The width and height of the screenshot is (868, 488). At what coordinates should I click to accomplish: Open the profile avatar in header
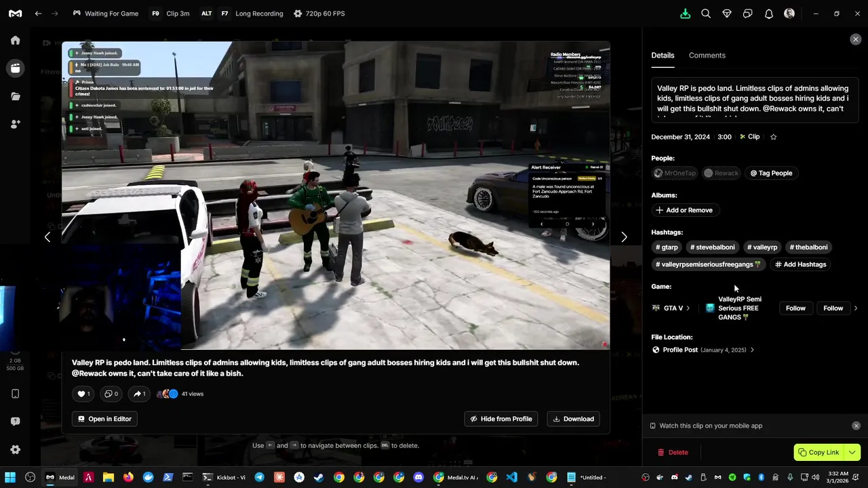789,14
